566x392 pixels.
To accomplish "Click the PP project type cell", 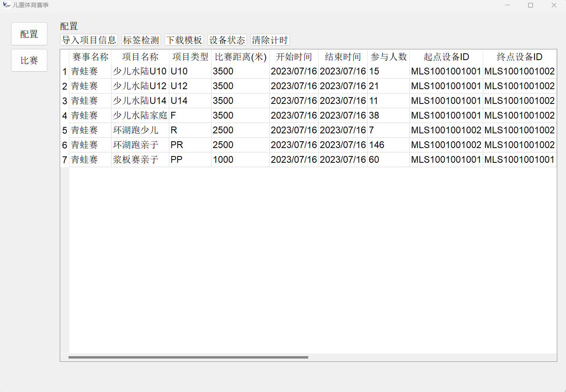I will click(x=190, y=160).
